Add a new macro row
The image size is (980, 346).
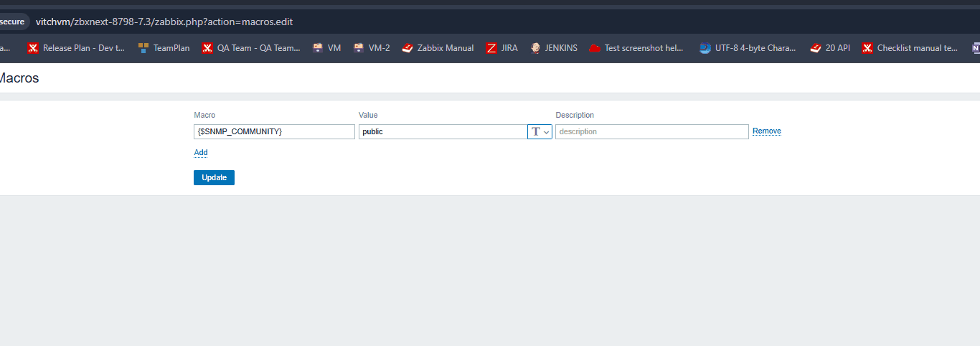tap(201, 152)
